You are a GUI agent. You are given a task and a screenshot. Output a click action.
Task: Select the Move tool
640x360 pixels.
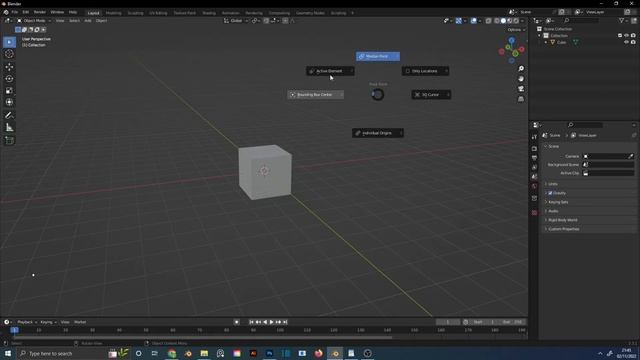click(9, 67)
